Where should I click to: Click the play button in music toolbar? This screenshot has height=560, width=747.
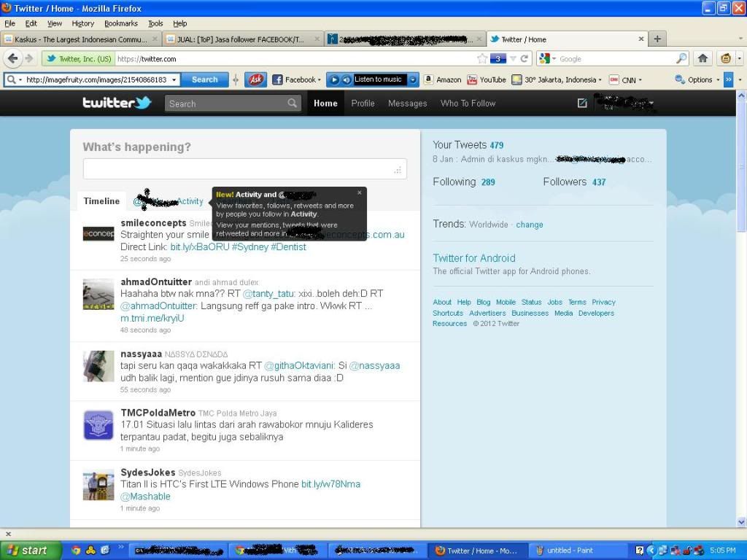(334, 79)
